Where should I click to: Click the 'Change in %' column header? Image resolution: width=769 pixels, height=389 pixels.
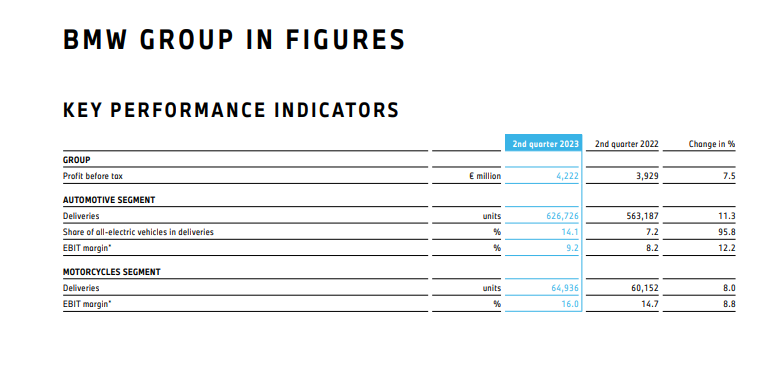tap(712, 144)
